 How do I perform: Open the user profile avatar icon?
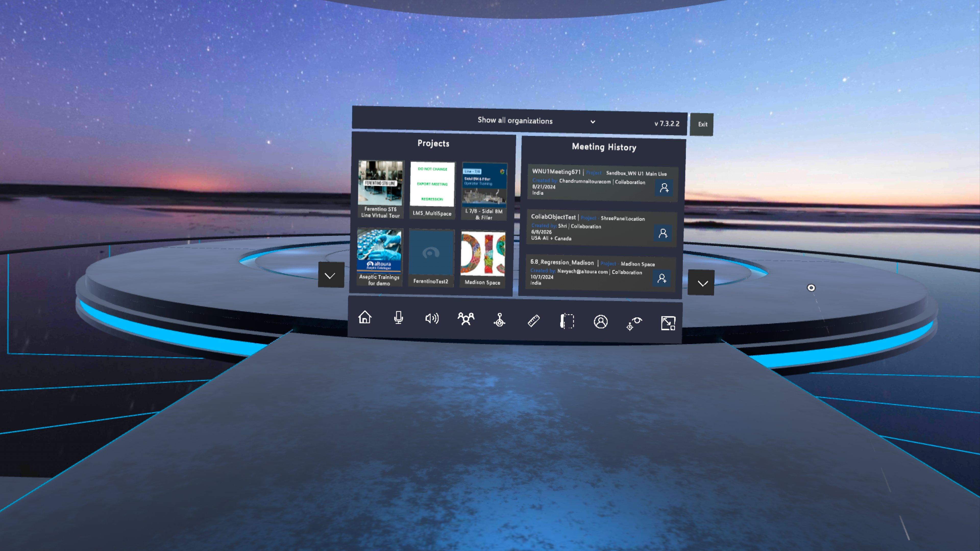(601, 322)
